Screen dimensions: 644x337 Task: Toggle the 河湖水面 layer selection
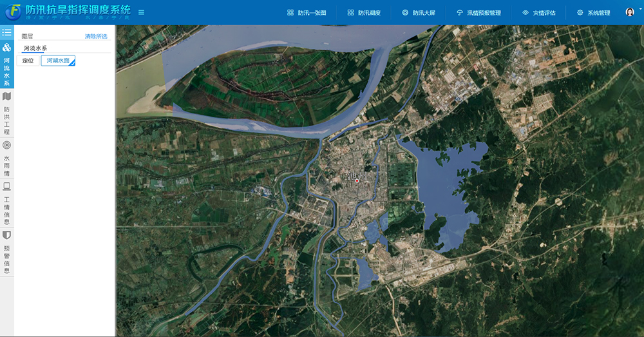(x=58, y=61)
